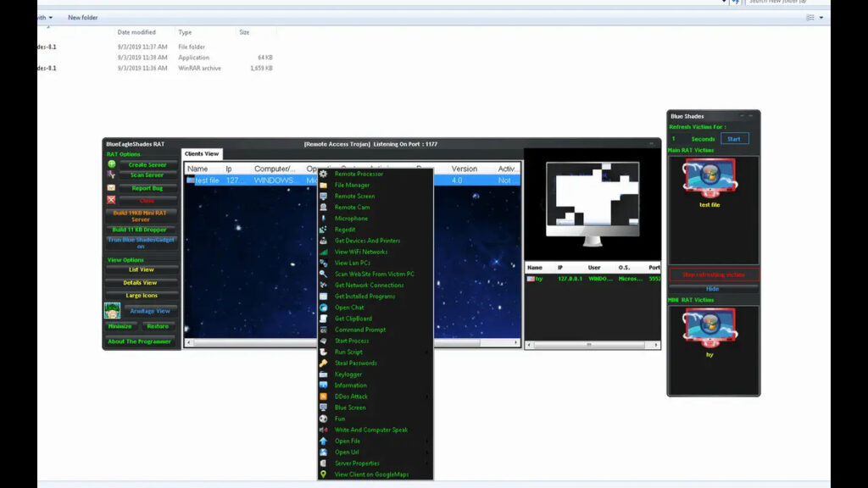Click the Regedit icon in the context menu

click(x=323, y=229)
